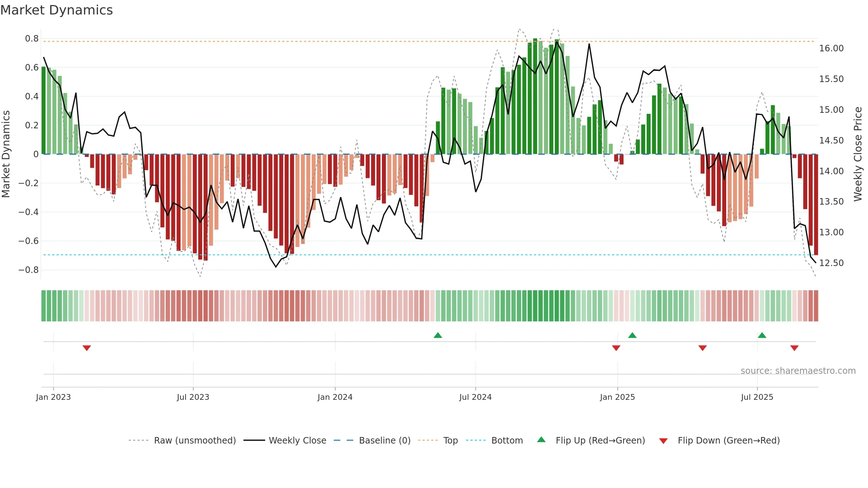Click the 0.6 left axis tick label

click(x=32, y=68)
